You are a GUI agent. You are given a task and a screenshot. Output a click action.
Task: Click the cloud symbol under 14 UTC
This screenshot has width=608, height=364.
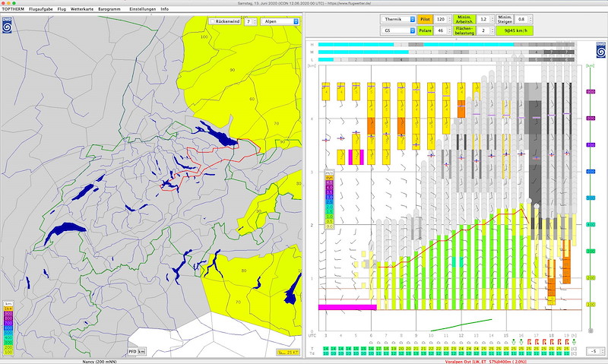[x=491, y=342]
